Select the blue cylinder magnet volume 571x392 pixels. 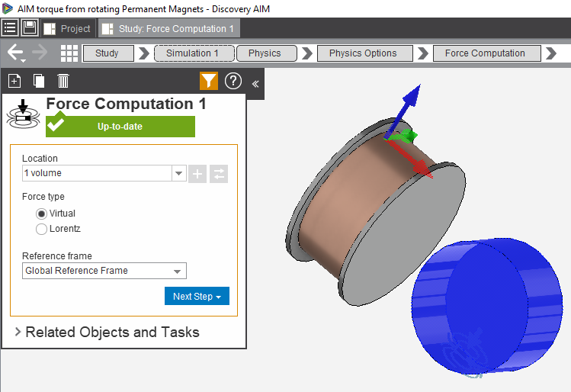(x=486, y=306)
